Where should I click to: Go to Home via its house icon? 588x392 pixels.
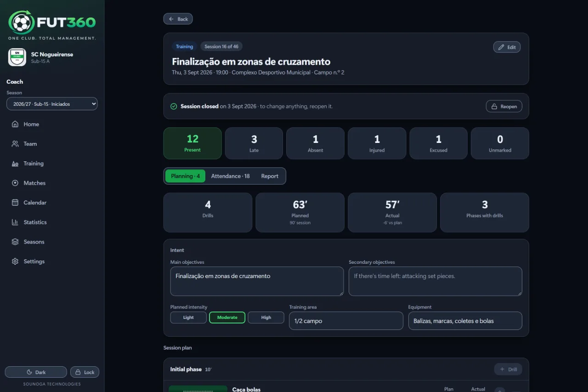pyautogui.click(x=15, y=124)
